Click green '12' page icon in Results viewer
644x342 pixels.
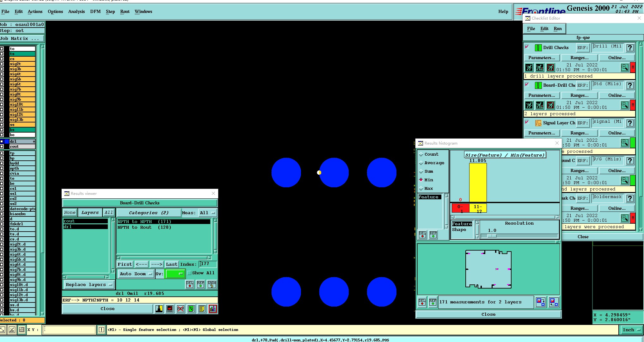[191, 309]
